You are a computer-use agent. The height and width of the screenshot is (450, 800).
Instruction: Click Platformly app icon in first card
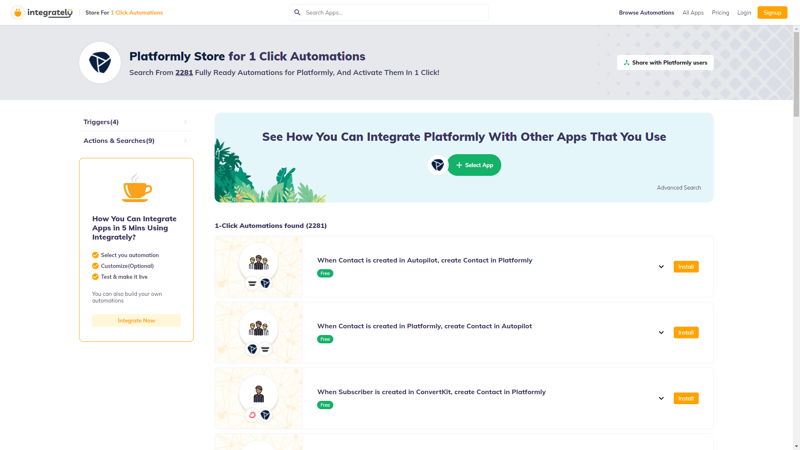coord(265,283)
